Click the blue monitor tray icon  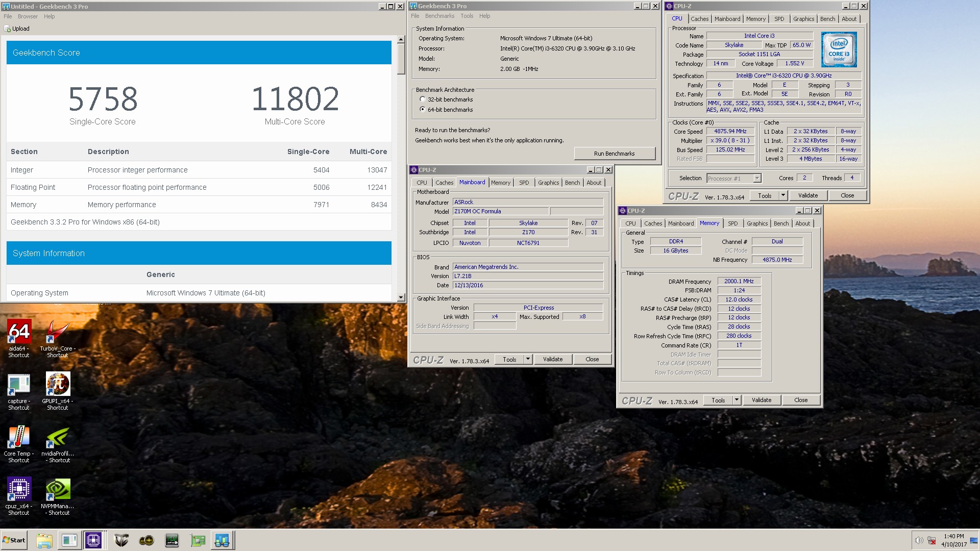[975, 540]
